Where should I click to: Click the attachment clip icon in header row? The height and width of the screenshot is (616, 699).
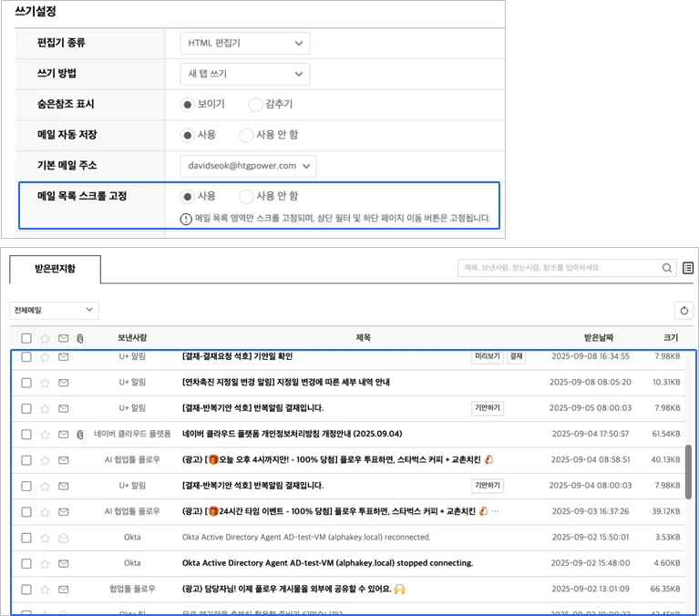tap(80, 338)
